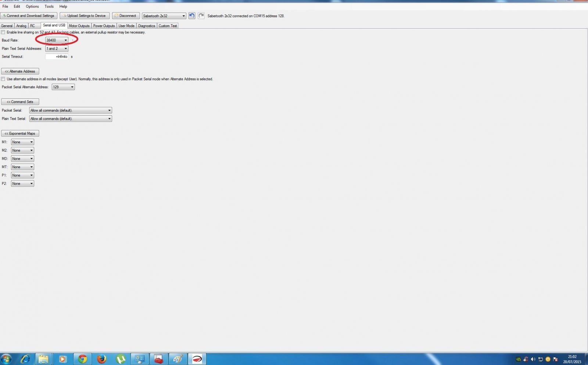Viewport: 588px width, 365px height.
Task: Collapse the Exponential Maps section button
Action: (x=20, y=133)
